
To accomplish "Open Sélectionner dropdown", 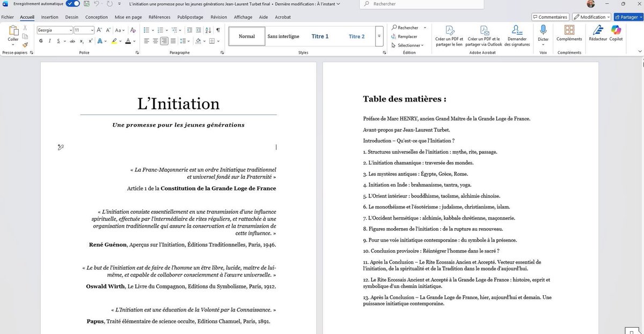I will (x=407, y=45).
